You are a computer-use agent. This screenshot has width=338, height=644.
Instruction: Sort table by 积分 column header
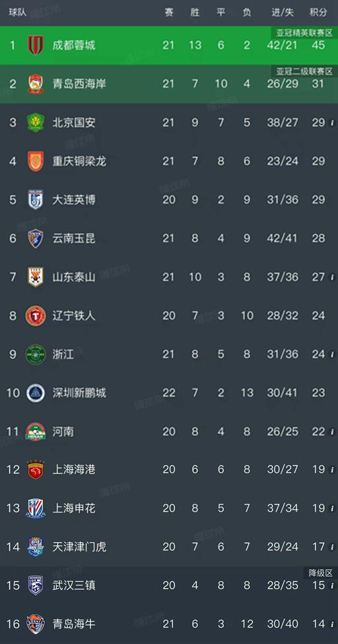318,13
